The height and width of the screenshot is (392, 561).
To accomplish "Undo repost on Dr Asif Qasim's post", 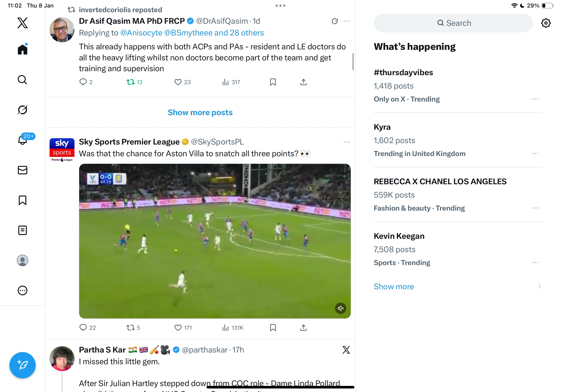I will point(134,82).
